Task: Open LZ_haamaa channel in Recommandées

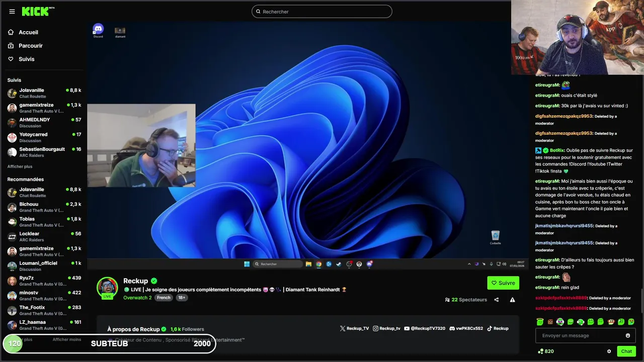Action: tap(44, 325)
